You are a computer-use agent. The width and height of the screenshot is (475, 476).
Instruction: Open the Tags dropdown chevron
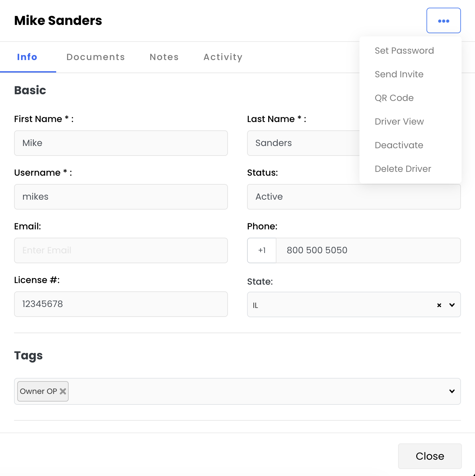pos(452,391)
